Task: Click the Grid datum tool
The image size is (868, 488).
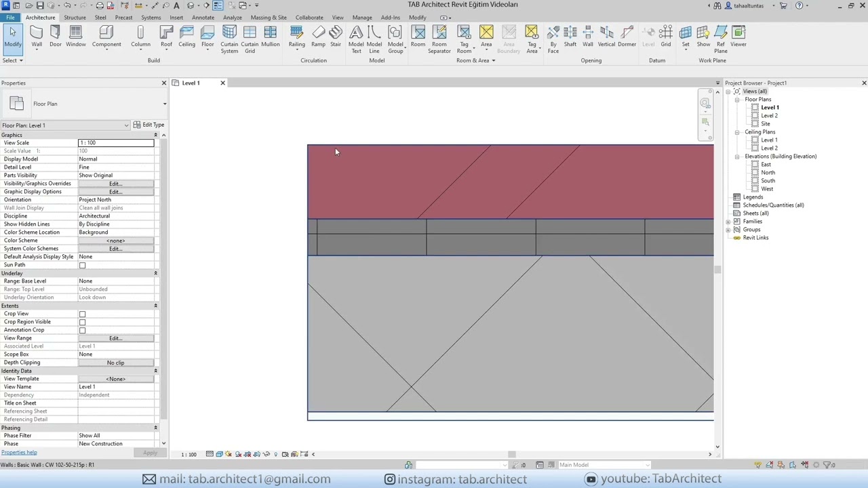Action: tap(666, 37)
